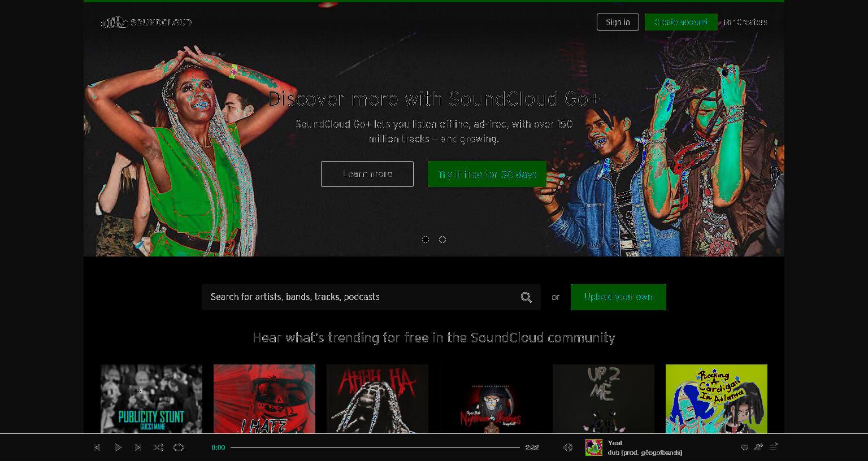
Task: Open the next-up queue icon
Action: (774, 447)
